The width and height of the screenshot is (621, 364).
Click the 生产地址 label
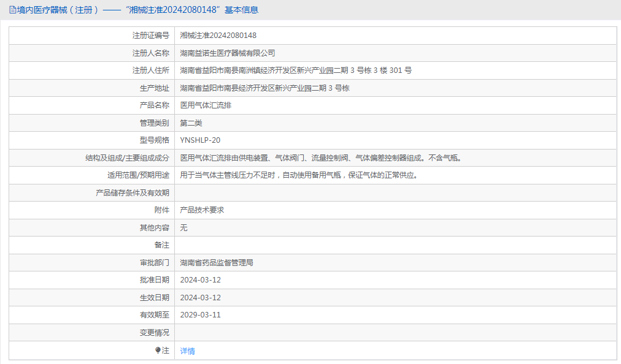tap(155, 88)
